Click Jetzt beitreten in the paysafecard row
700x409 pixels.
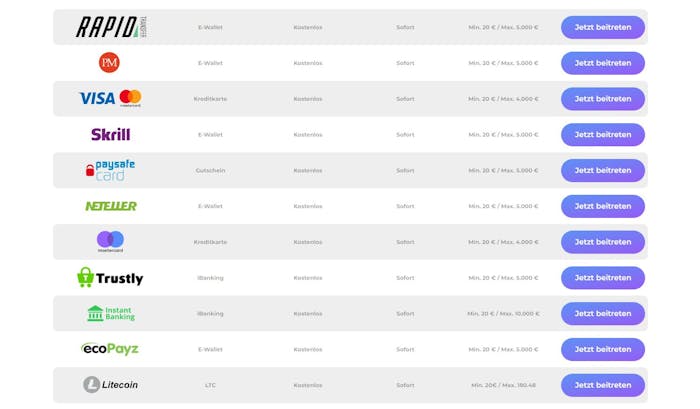pos(603,170)
